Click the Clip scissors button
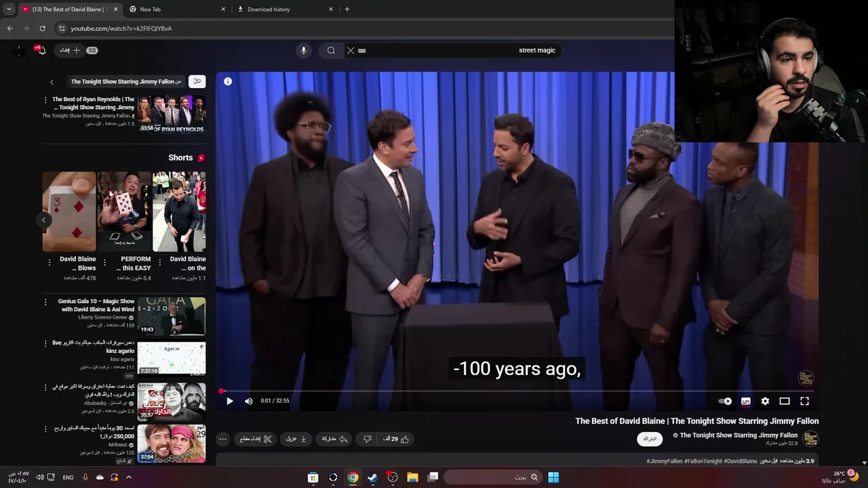 tap(256, 439)
